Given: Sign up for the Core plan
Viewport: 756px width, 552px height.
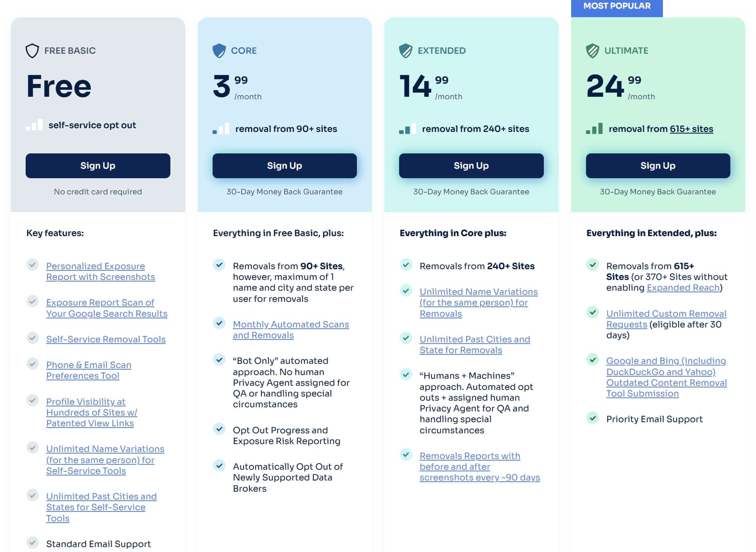Looking at the screenshot, I should 285,166.
